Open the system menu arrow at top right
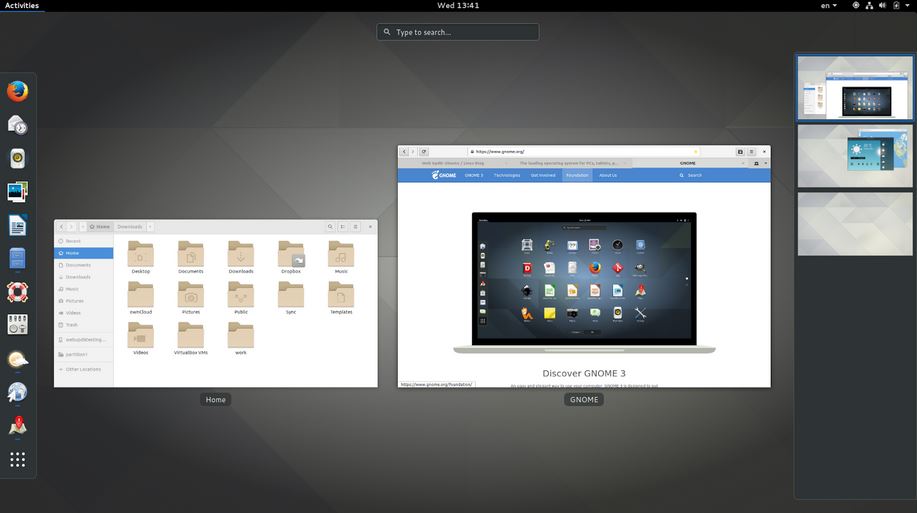This screenshot has height=513, width=917. [908, 5]
